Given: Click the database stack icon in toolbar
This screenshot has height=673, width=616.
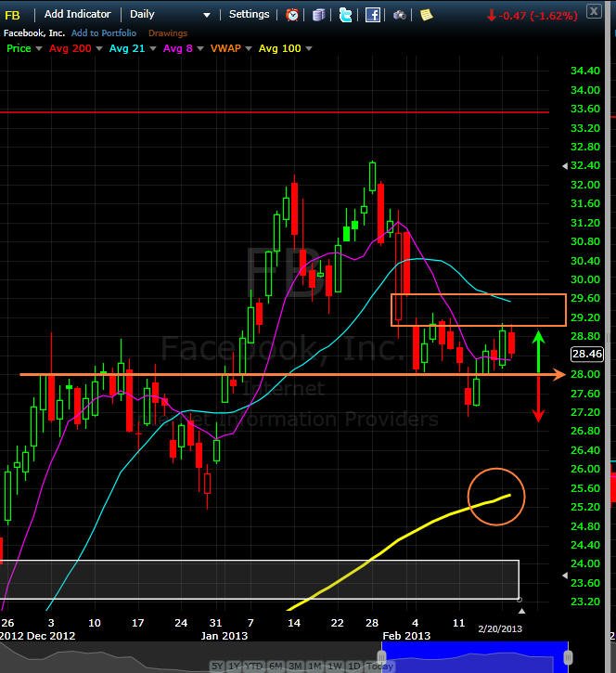Looking at the screenshot, I should pyautogui.click(x=318, y=15).
